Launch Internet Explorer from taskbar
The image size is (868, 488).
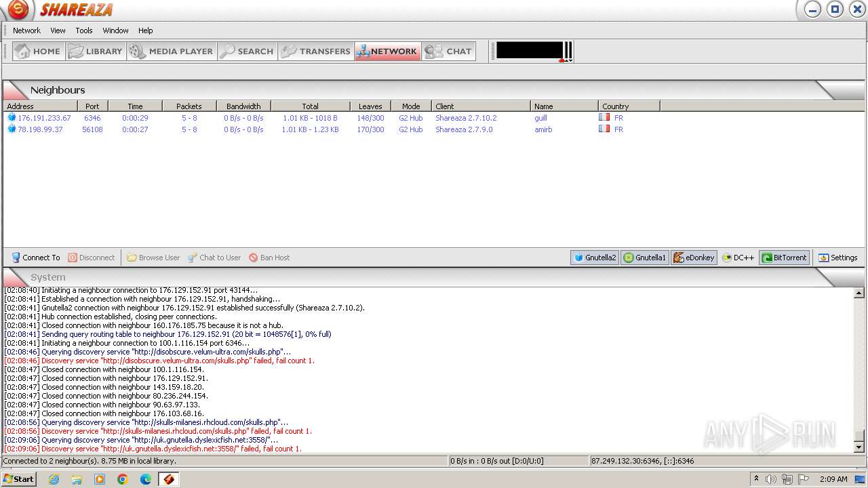pyautogui.click(x=54, y=479)
